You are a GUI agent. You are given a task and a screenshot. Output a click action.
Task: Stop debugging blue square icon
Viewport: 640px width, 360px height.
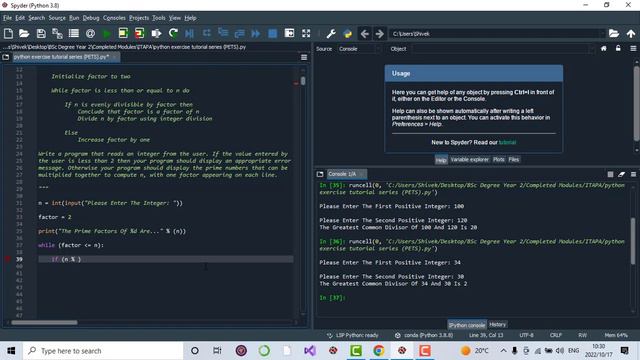(273, 33)
